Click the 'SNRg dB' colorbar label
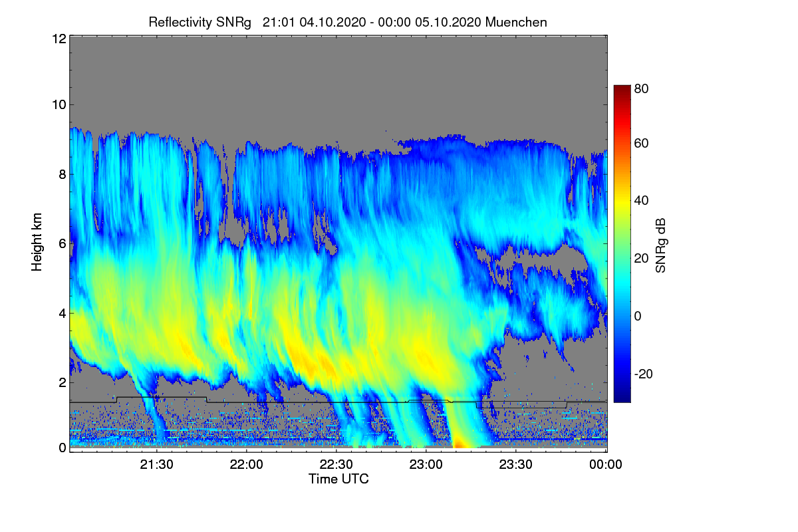Viewport: 798px width, 532px height. (661, 245)
